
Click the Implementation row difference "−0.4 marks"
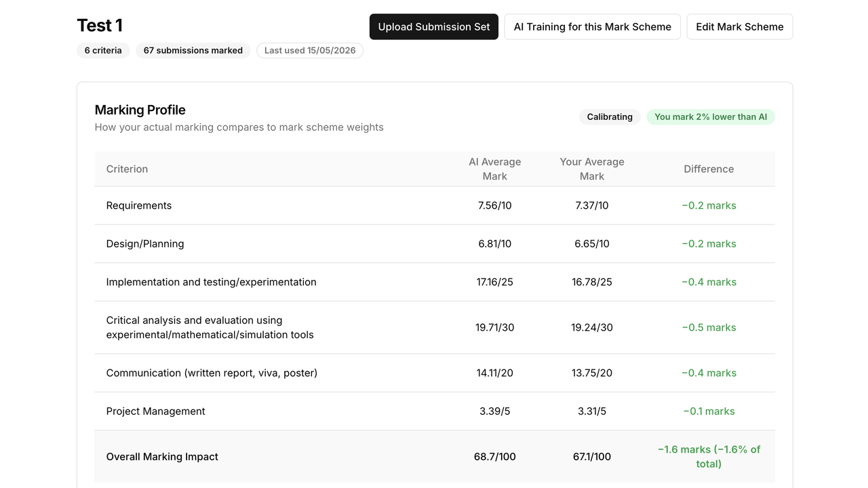[x=709, y=283]
